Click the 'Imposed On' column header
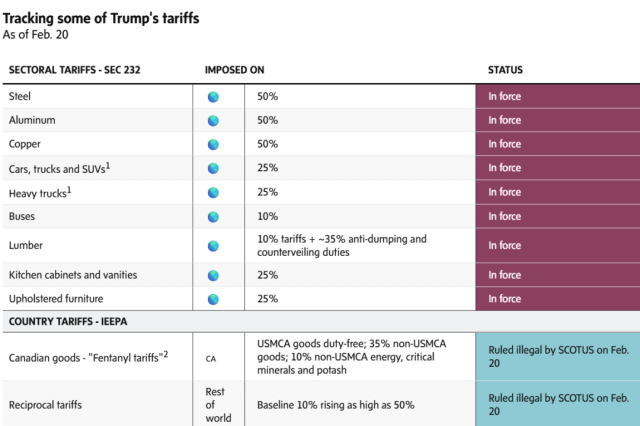 [x=234, y=70]
